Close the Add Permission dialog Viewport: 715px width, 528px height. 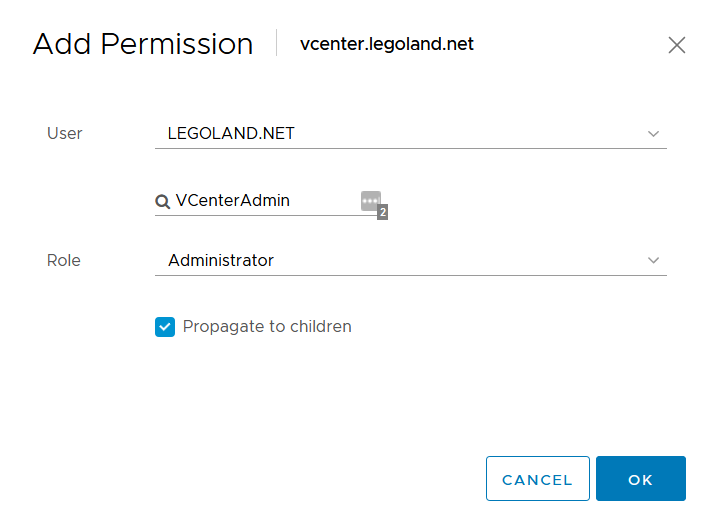677,45
